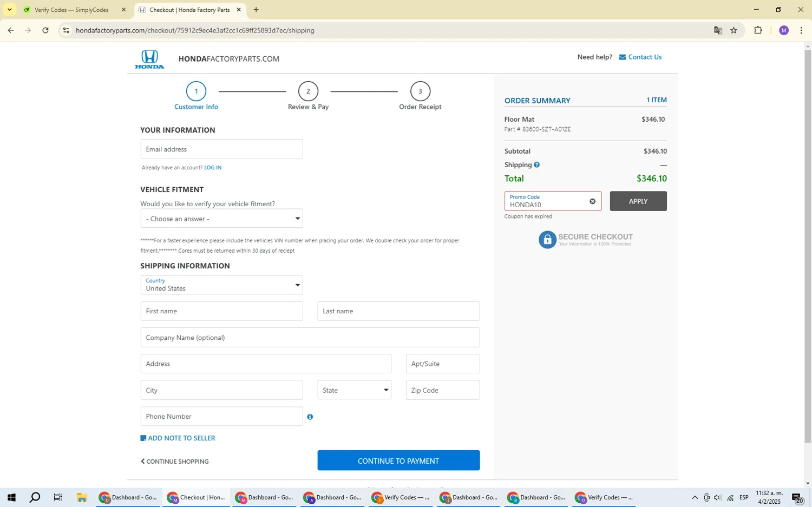Click the phone number info icon

[x=310, y=417]
